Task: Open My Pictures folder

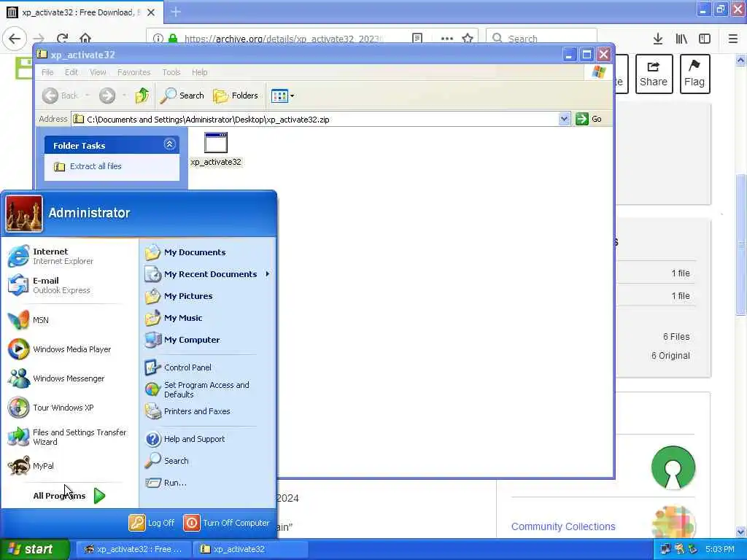Action: click(x=179, y=296)
